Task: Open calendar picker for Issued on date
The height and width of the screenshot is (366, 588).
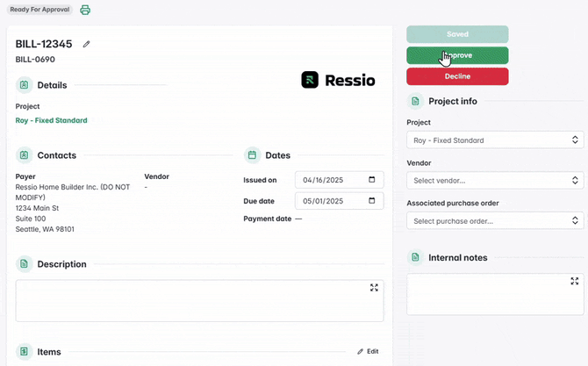Action: pos(371,180)
